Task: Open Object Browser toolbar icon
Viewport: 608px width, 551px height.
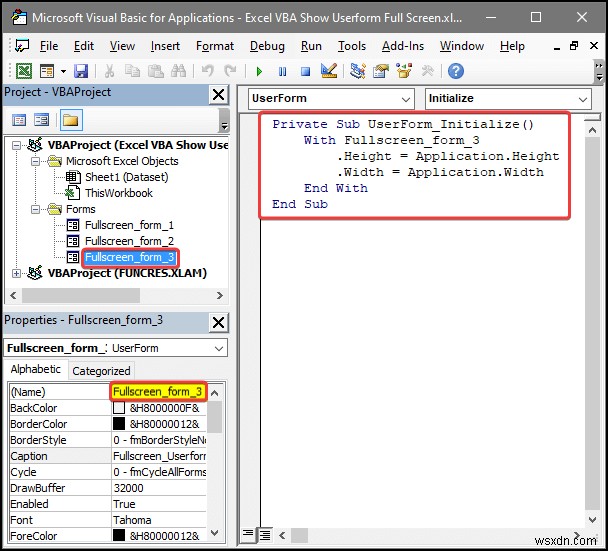Action: 404,71
